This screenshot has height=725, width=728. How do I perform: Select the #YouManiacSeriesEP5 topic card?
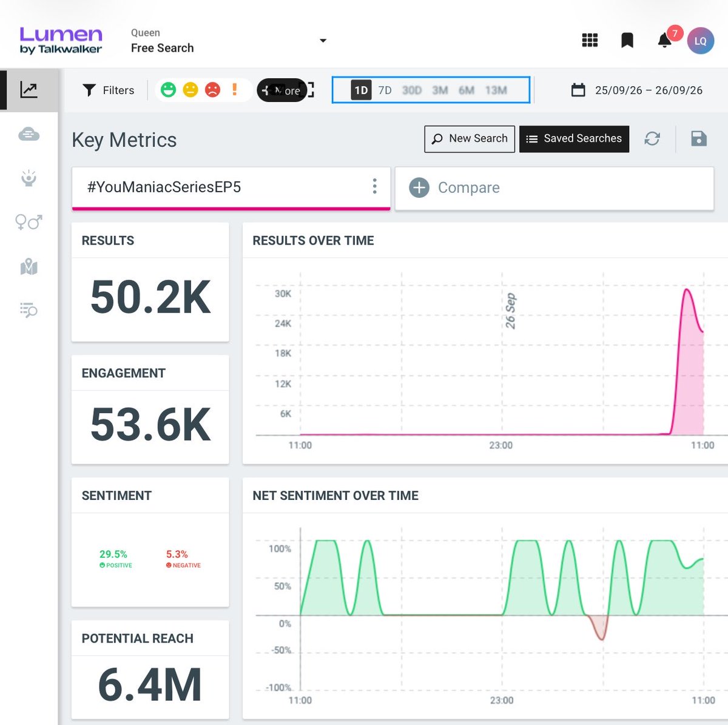click(231, 189)
